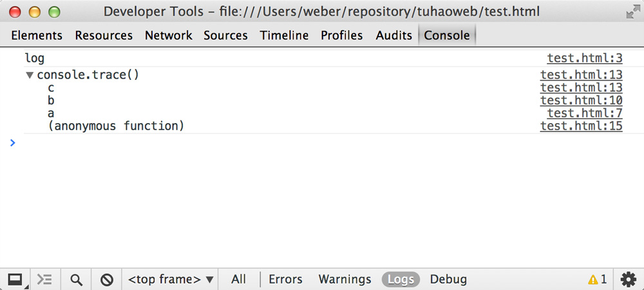The height and width of the screenshot is (290, 644).
Task: Select the Debug filter
Action: coord(448,280)
